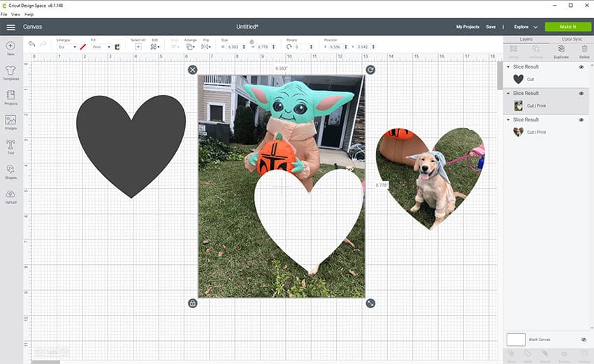Screen dimensions: 594x364
Task: Click the Delete icon in Layers panel
Action: tap(584, 49)
